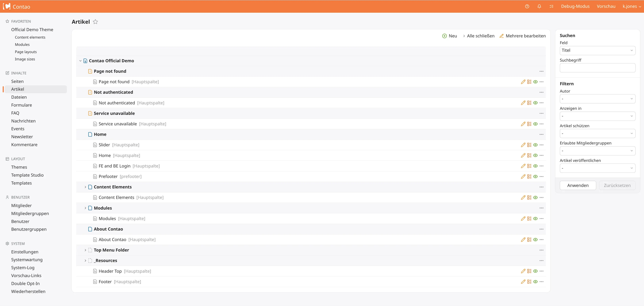Edit the Footer article with pencil icon
This screenshot has height=306, width=644.
tap(523, 281)
